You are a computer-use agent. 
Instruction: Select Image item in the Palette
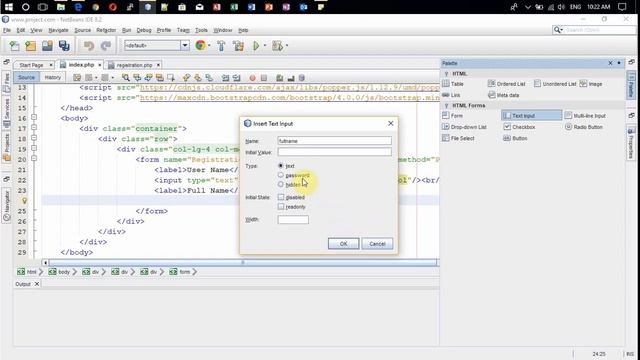(x=591, y=84)
